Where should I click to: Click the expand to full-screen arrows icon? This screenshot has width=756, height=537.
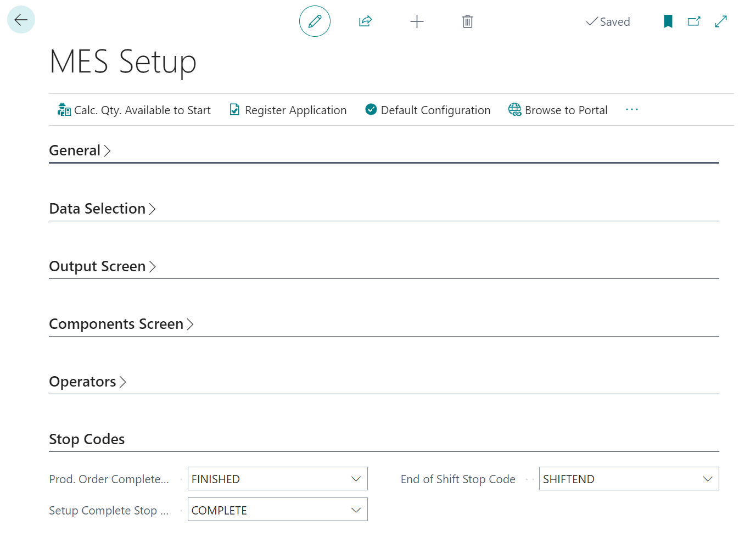point(721,21)
